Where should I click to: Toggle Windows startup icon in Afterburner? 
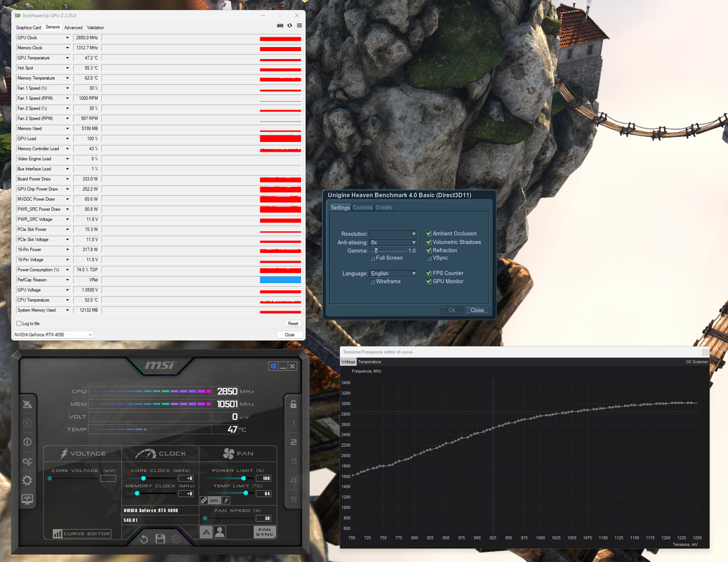(x=273, y=367)
